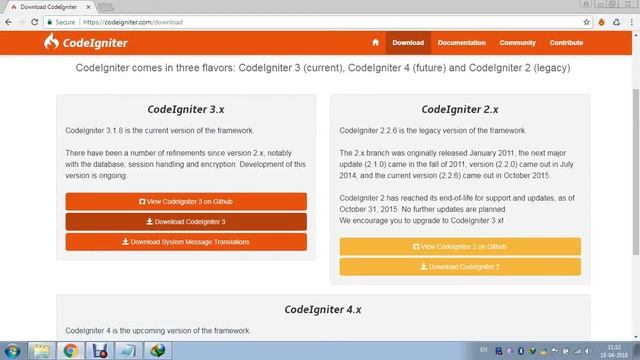Image resolution: width=640 pixels, height=360 pixels.
Task: Click the Bluetooth tray icon
Action: (x=521, y=351)
